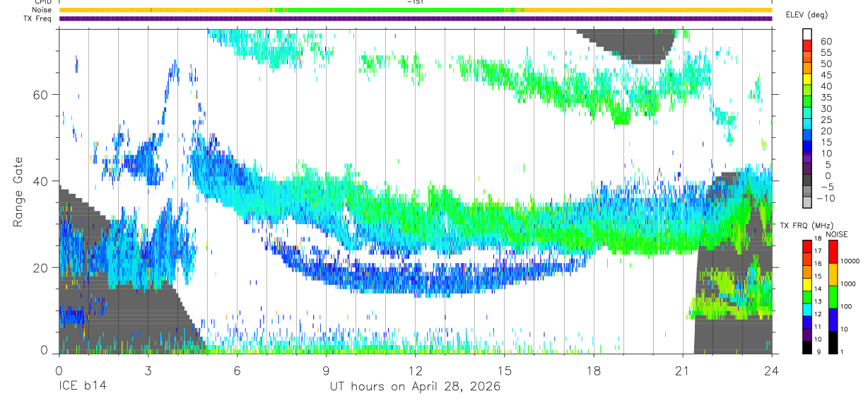Click the 'ELEV (deg)' legend title
868x401 pixels.
807,15
